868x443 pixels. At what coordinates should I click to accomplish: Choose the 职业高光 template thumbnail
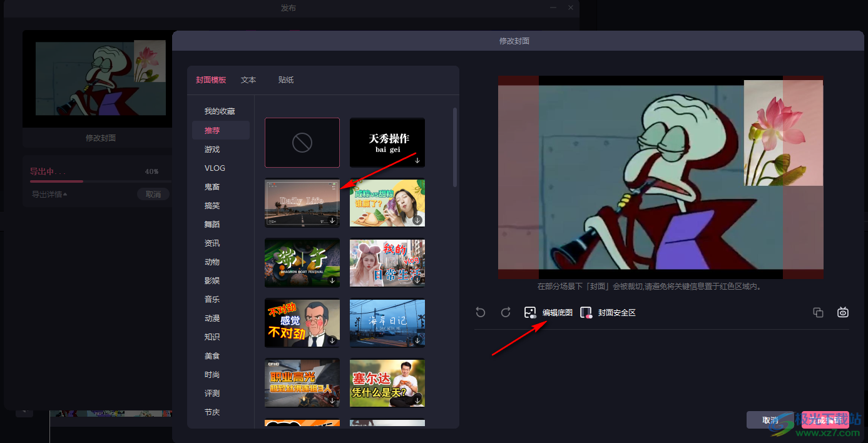tap(302, 382)
